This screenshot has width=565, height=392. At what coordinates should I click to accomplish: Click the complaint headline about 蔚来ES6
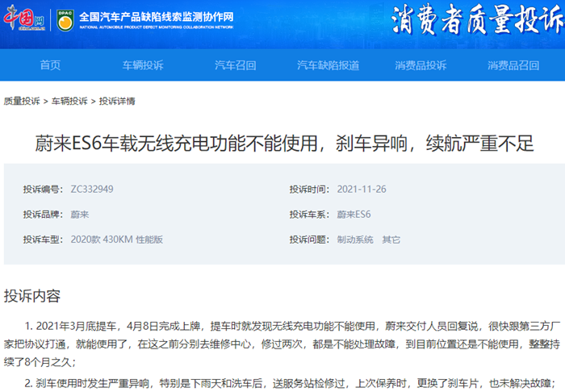(x=283, y=143)
